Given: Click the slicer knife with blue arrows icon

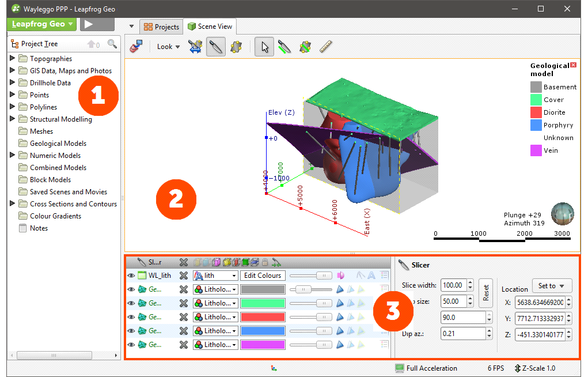Looking at the screenshot, I should pos(195,47).
